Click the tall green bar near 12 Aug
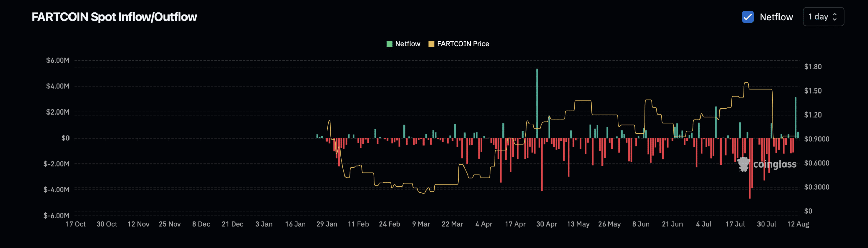The height and width of the screenshot is (248, 868). tap(795, 117)
